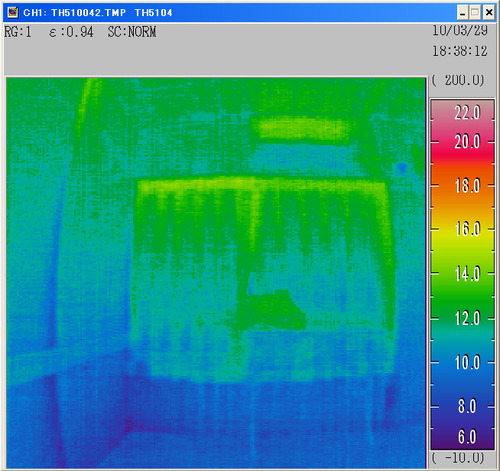
Task: Minimize the TH510042.TMP window
Action: click(x=462, y=13)
